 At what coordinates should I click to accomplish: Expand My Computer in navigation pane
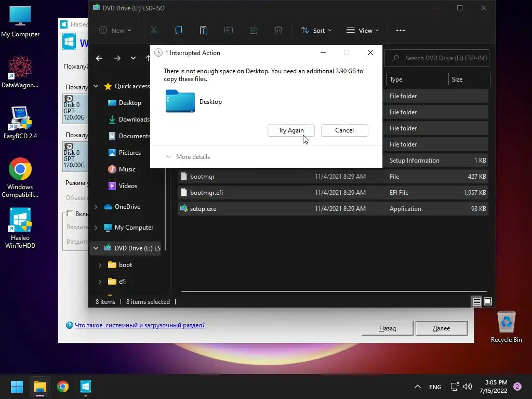96,228
